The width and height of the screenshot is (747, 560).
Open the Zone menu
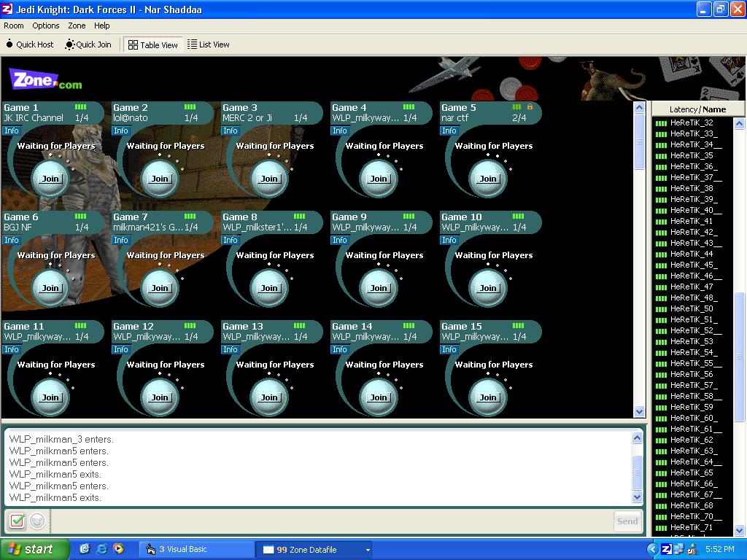(77, 26)
